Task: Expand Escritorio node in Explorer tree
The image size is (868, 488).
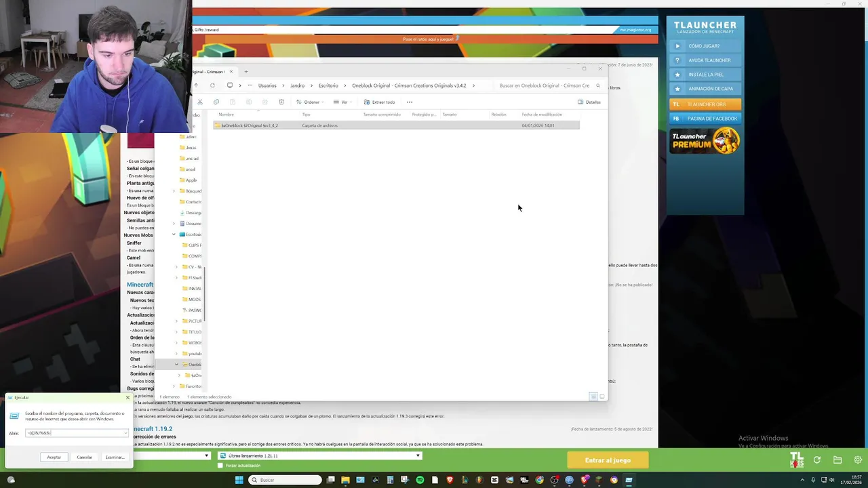Action: pos(174,235)
